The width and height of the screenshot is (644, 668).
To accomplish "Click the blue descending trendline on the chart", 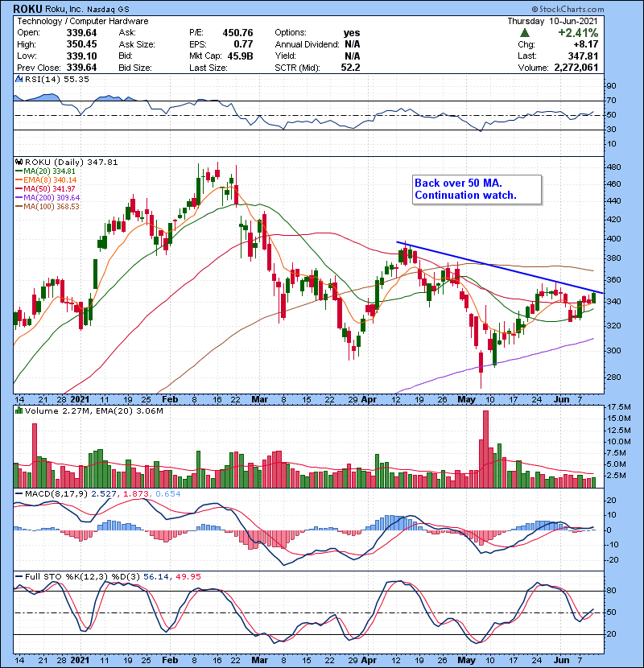I will tap(500, 267).
